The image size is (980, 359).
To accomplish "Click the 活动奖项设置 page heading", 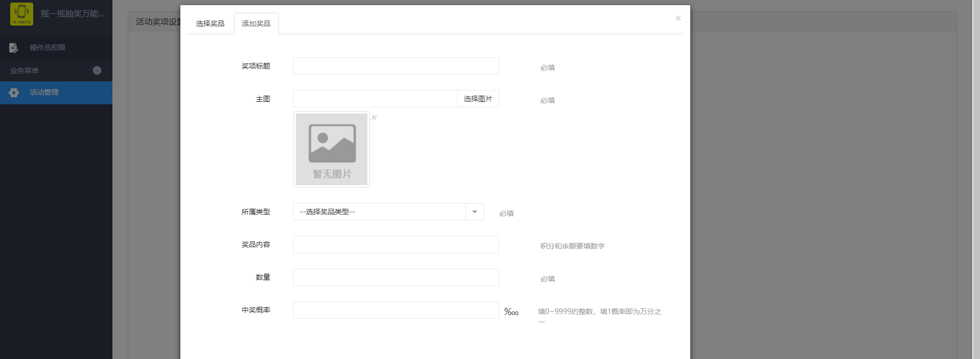I will pos(158,21).
